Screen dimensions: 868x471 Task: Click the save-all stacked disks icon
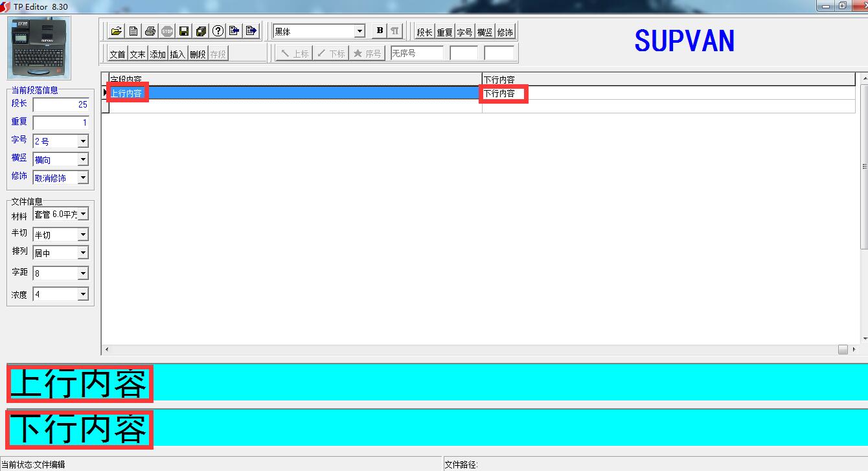pyautogui.click(x=201, y=31)
